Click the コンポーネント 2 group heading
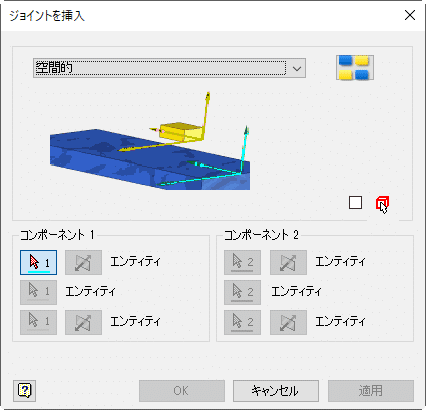 (x=261, y=235)
